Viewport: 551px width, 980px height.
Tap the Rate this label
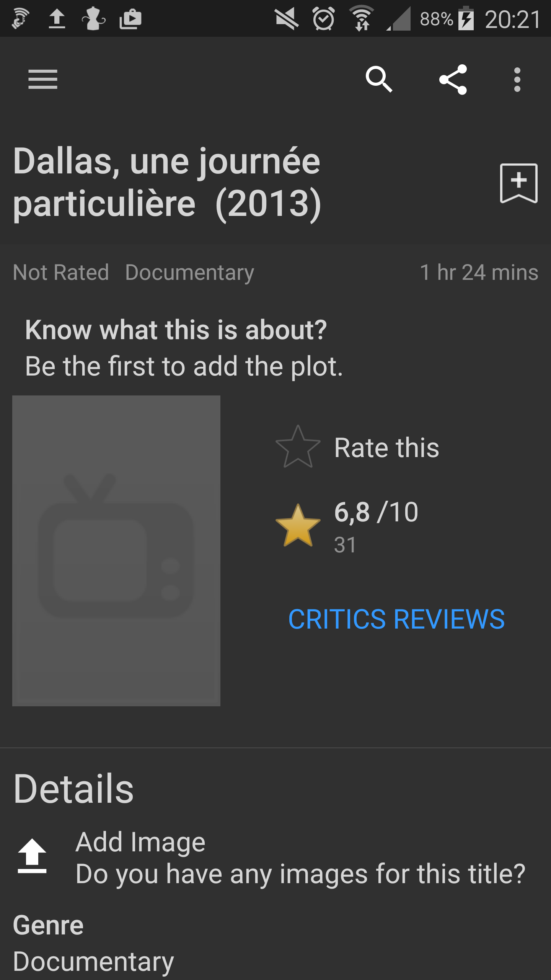point(386,448)
